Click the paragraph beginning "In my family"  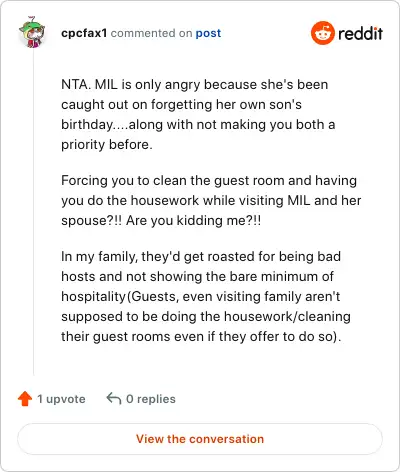[206, 296]
